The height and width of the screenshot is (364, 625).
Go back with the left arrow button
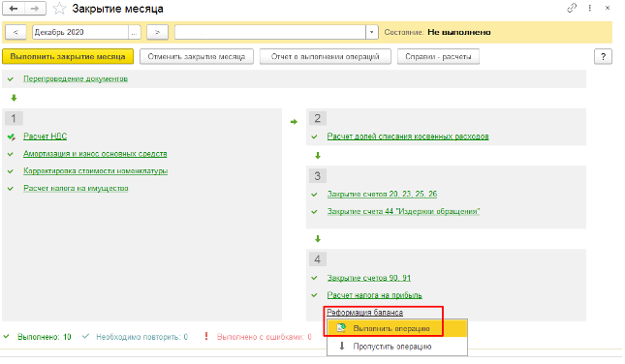pyautogui.click(x=14, y=9)
